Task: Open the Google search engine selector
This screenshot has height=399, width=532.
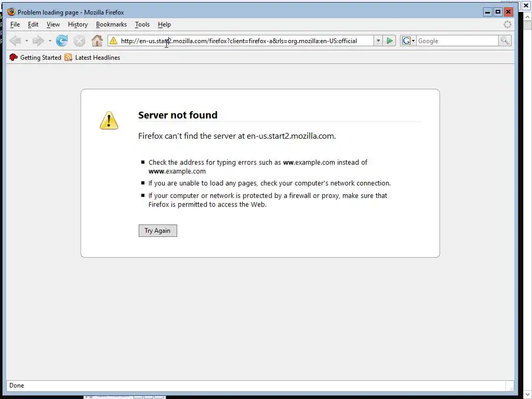Action: pos(408,41)
